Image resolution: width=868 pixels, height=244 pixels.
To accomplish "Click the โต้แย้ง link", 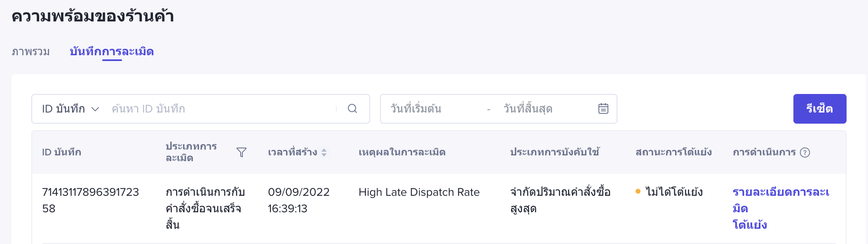I will (750, 225).
